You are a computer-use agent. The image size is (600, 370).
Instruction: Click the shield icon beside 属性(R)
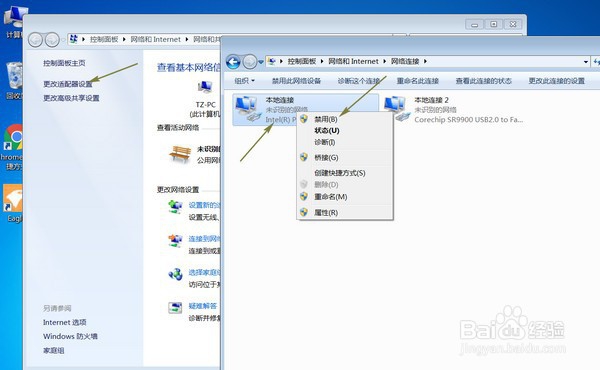click(x=304, y=212)
